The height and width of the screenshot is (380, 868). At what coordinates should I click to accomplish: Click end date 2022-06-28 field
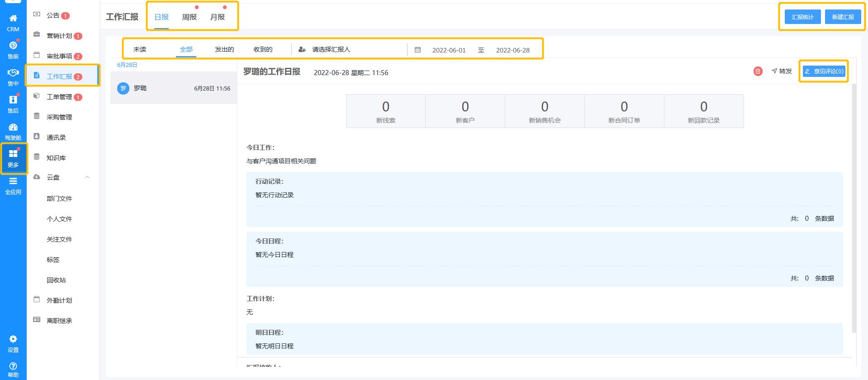tap(513, 50)
